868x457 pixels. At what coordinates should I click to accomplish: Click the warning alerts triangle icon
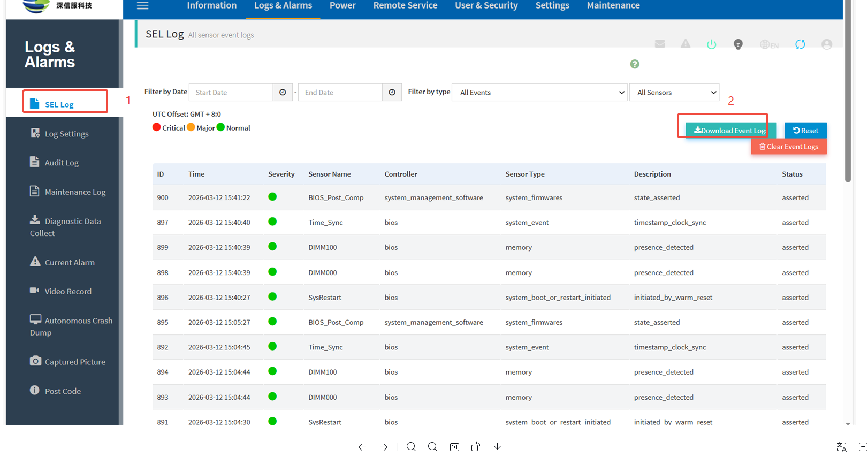coord(686,44)
